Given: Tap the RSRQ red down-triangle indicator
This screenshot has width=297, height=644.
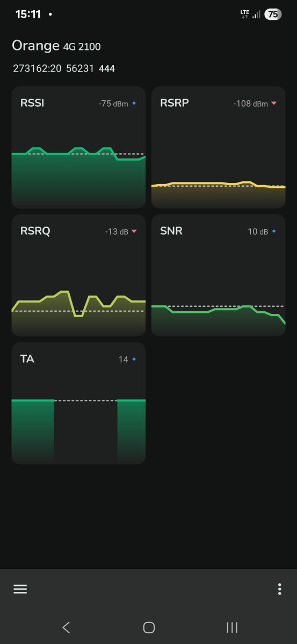Looking at the screenshot, I should pyautogui.click(x=134, y=231).
